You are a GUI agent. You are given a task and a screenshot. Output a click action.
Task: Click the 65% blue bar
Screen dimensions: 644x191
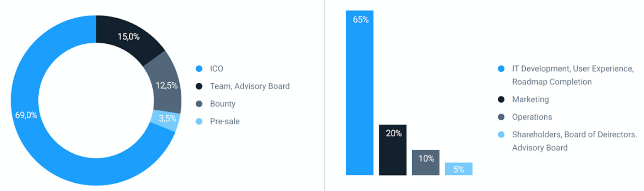(x=360, y=93)
